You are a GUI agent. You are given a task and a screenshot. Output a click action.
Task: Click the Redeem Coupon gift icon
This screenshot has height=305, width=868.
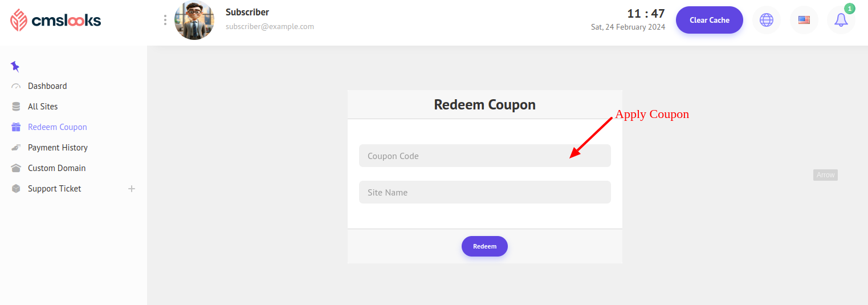click(x=16, y=127)
